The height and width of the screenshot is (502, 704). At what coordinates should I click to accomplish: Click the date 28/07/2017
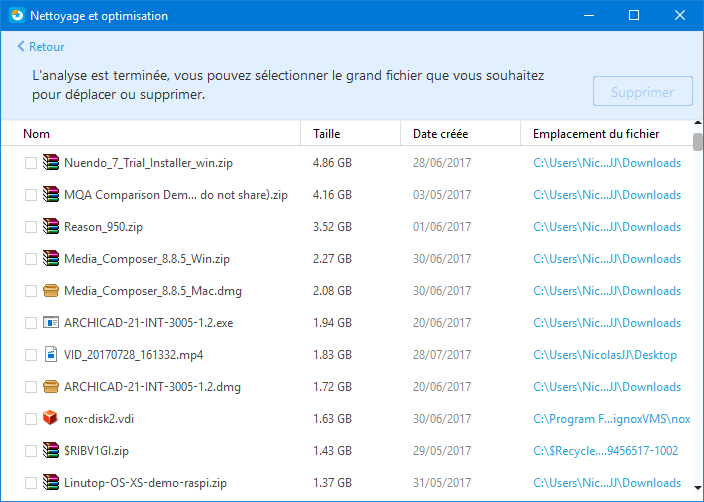(x=442, y=355)
